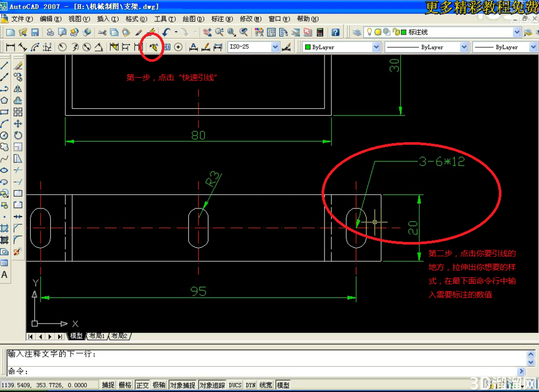Click the green layer color swatch beside 标注线

404,32
